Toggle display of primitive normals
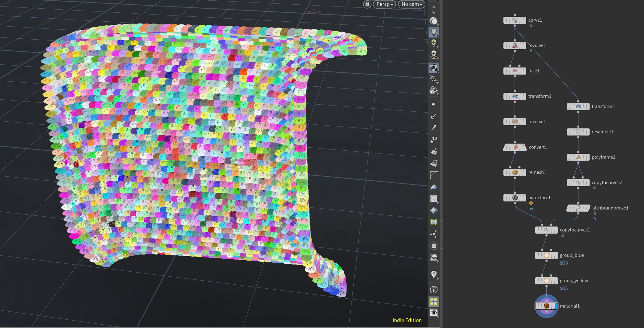644x328 pixels. pyautogui.click(x=433, y=152)
